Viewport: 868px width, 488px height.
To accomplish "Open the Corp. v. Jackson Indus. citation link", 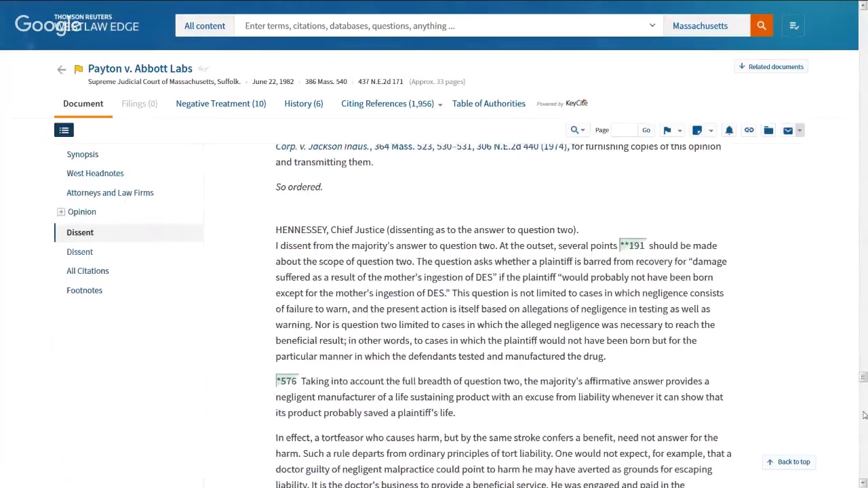I will (x=421, y=146).
